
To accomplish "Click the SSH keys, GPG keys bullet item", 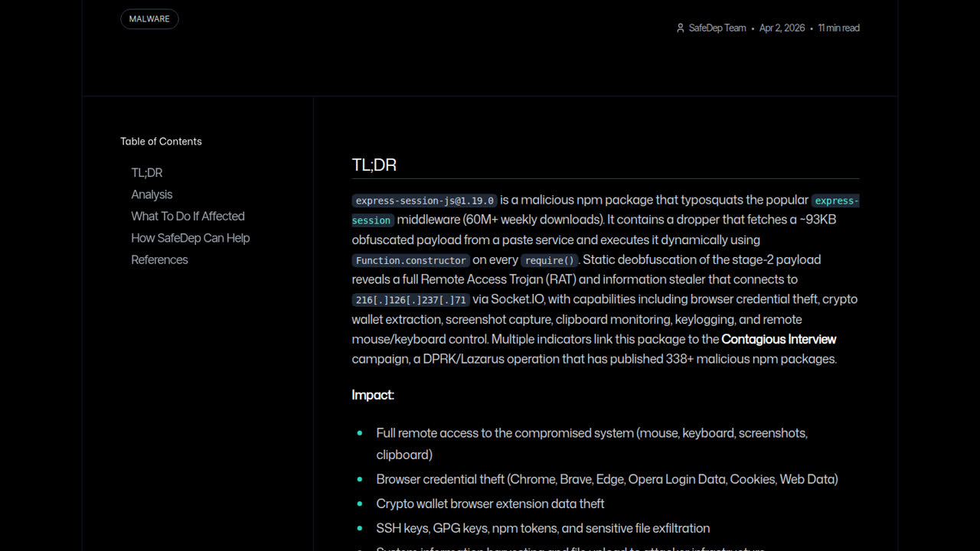I will [543, 528].
